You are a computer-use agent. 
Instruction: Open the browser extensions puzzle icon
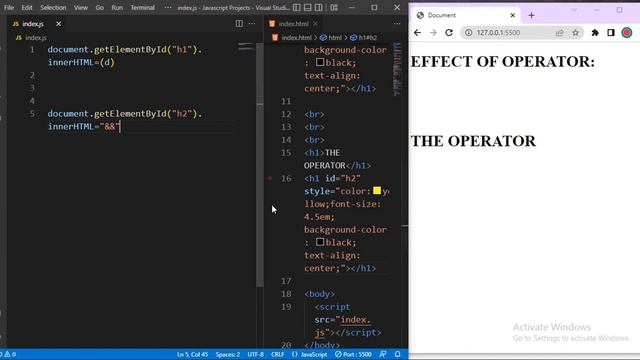[x=595, y=33]
